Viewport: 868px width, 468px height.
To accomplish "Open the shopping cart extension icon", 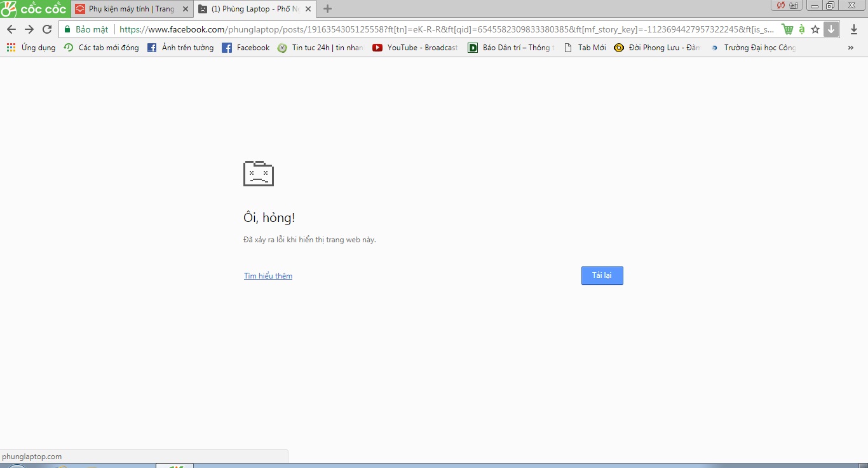I will (x=788, y=29).
